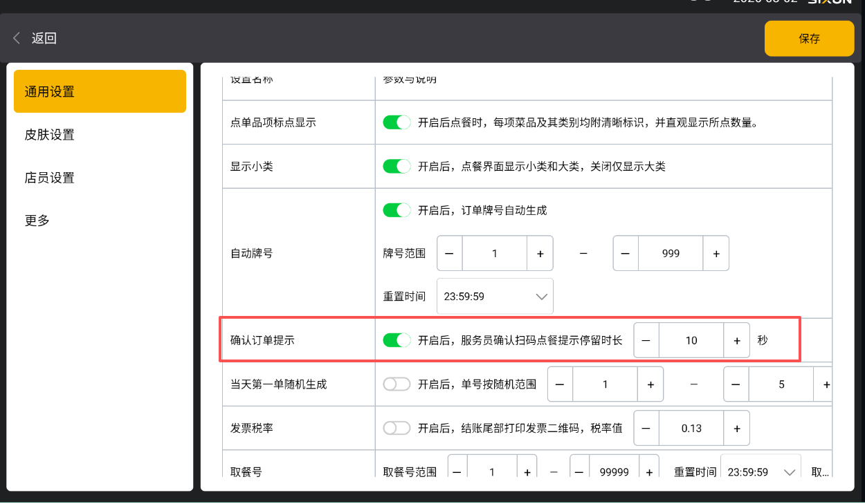Toggle the 确认订单提示 switch

pos(397,340)
